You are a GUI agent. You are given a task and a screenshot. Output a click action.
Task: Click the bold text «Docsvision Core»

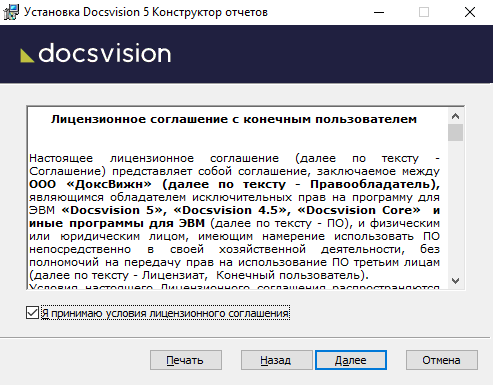pyautogui.click(x=359, y=210)
